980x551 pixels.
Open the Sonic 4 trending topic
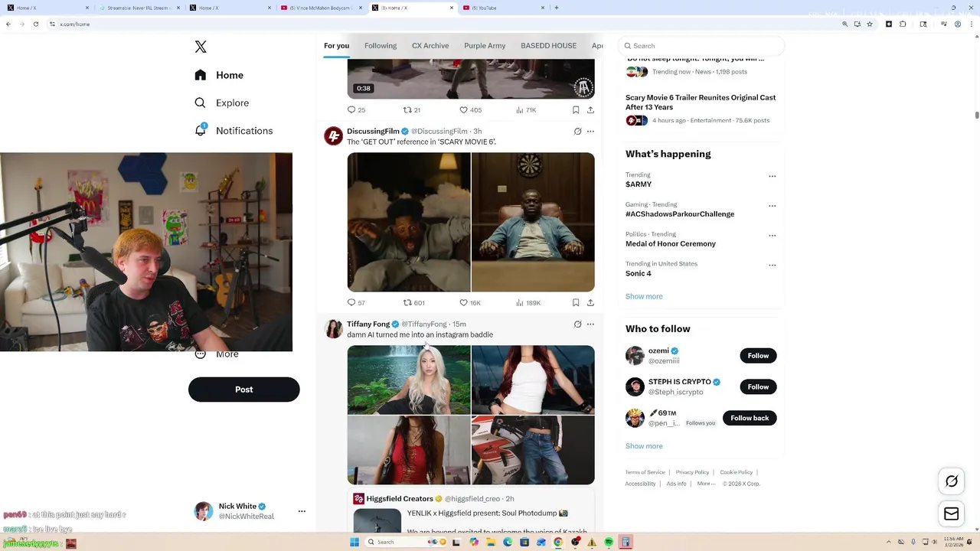coord(639,273)
